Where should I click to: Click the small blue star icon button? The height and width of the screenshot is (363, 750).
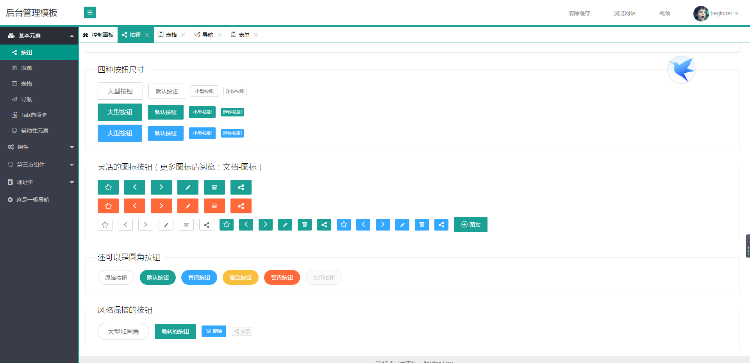coord(344,224)
